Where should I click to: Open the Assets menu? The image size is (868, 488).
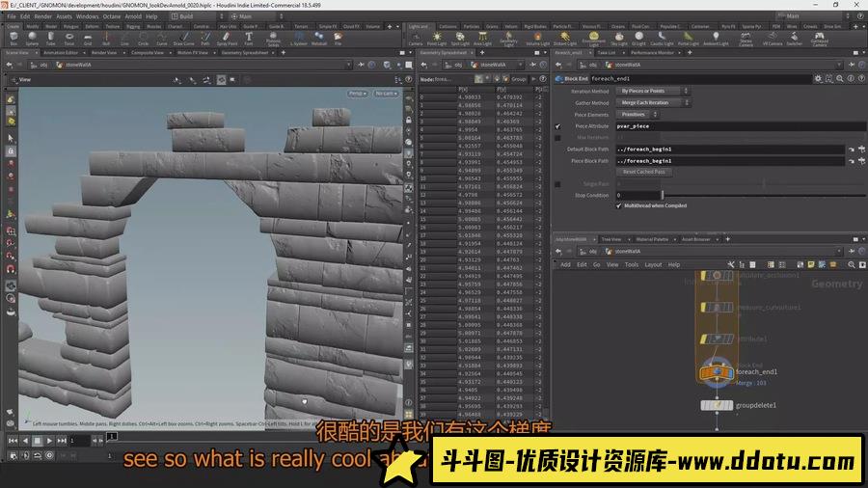click(x=64, y=16)
